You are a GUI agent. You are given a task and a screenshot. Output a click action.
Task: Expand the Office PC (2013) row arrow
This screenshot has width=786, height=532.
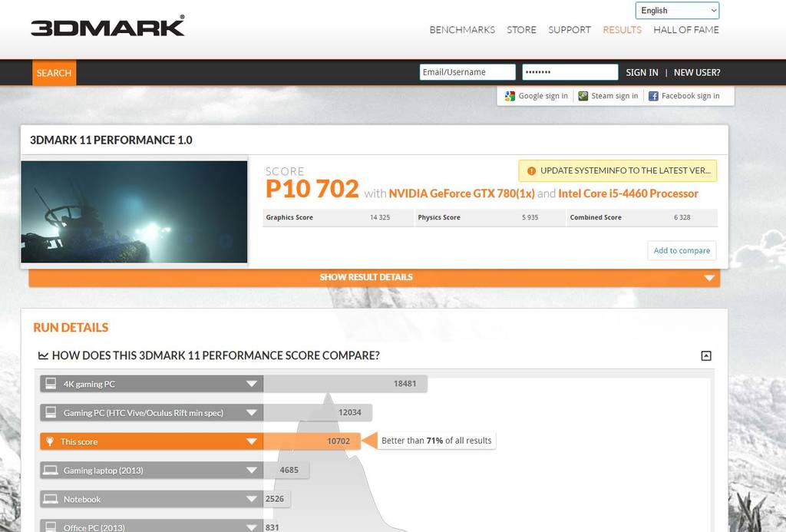(x=252, y=527)
